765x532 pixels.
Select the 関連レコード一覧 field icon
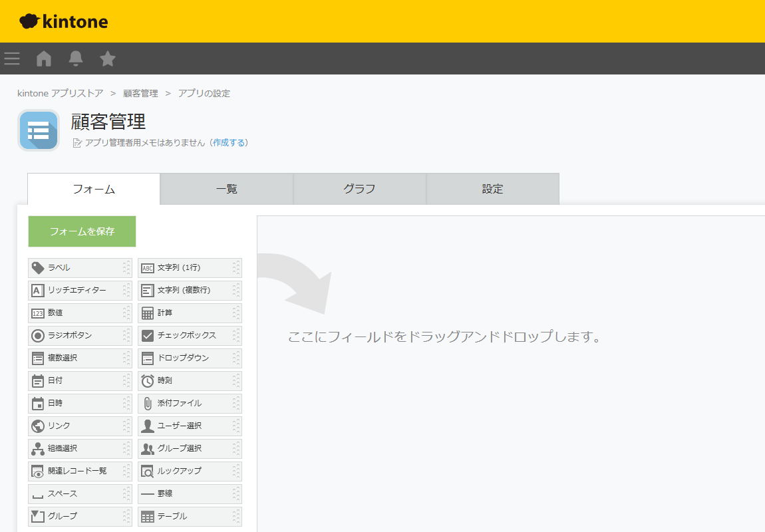(37, 471)
